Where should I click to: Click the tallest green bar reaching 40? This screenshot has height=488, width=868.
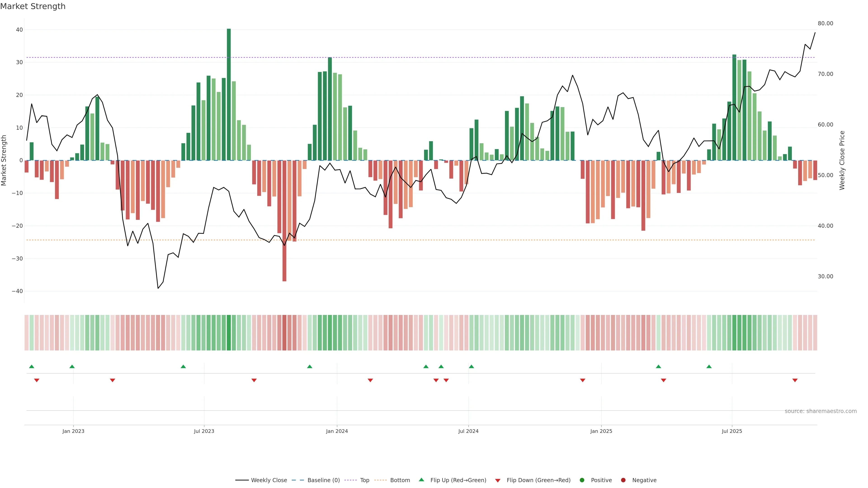tap(229, 94)
